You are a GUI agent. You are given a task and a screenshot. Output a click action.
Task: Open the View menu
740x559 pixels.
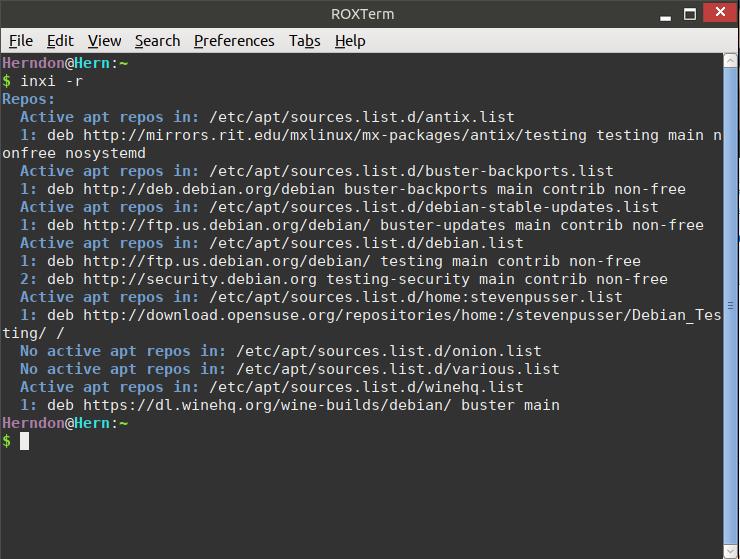pos(104,41)
